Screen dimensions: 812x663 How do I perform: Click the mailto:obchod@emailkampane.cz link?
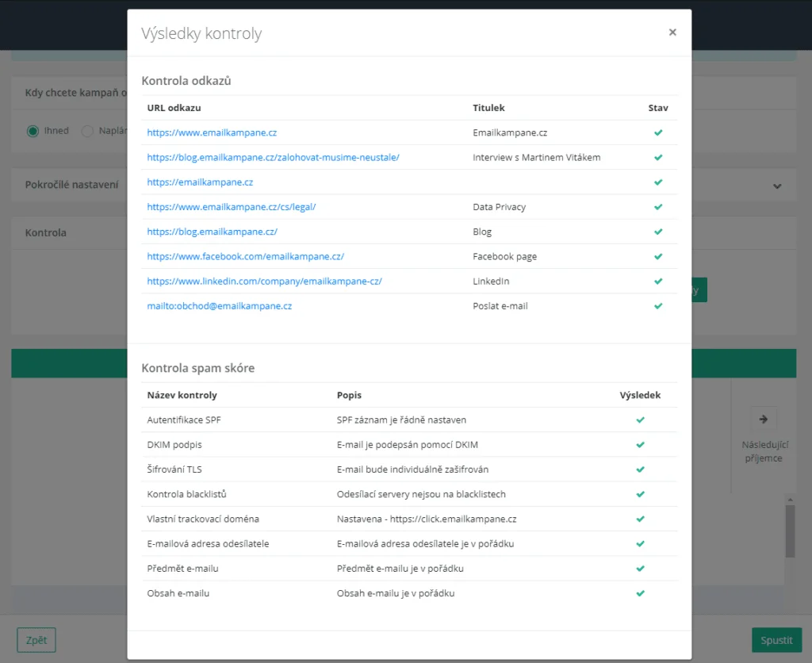tap(220, 306)
